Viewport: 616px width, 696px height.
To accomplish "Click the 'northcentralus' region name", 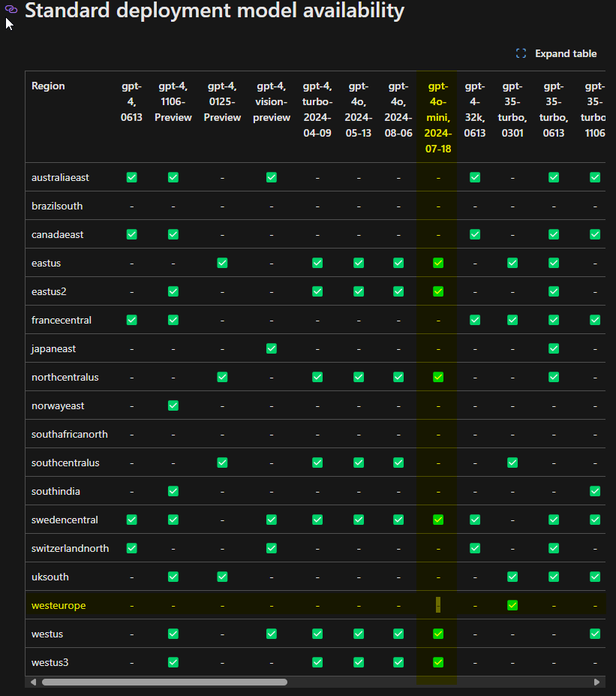I will point(65,378).
